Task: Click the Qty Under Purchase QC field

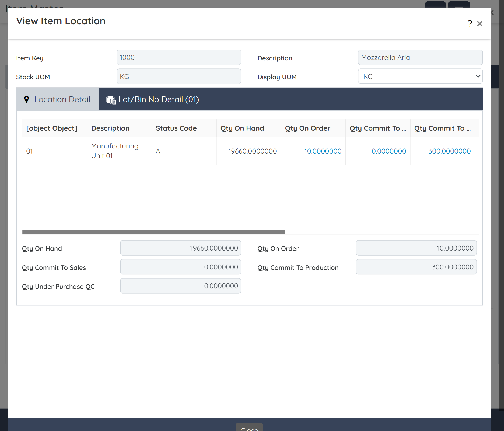Action: pos(181,286)
